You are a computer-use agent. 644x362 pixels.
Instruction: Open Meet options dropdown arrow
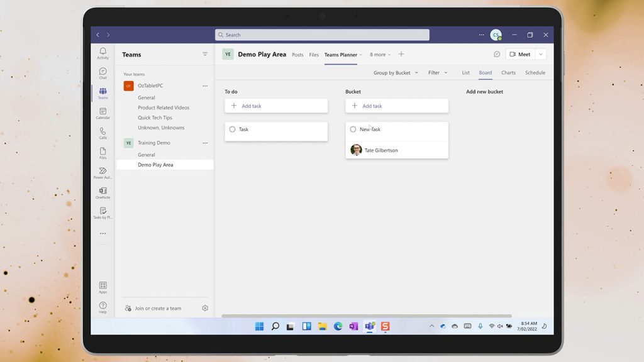click(541, 54)
